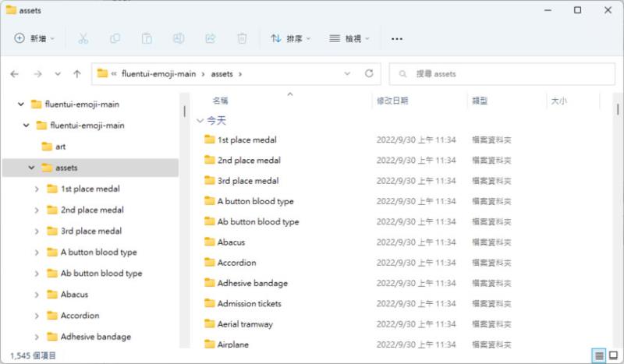Expand 1st place medal in tree
The height and width of the screenshot is (364, 624).
37,189
